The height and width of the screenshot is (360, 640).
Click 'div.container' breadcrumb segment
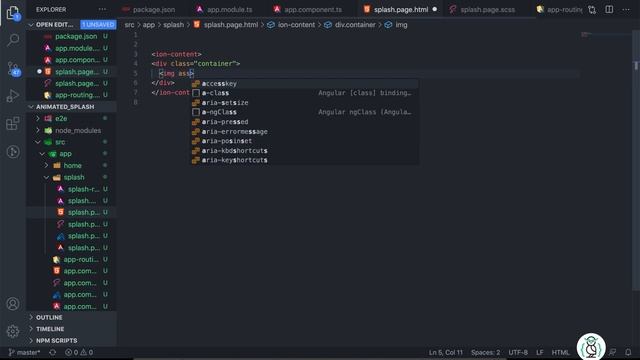point(355,25)
